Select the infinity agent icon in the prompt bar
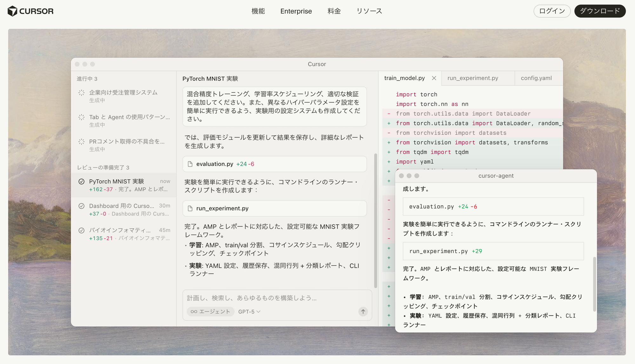 (x=194, y=311)
